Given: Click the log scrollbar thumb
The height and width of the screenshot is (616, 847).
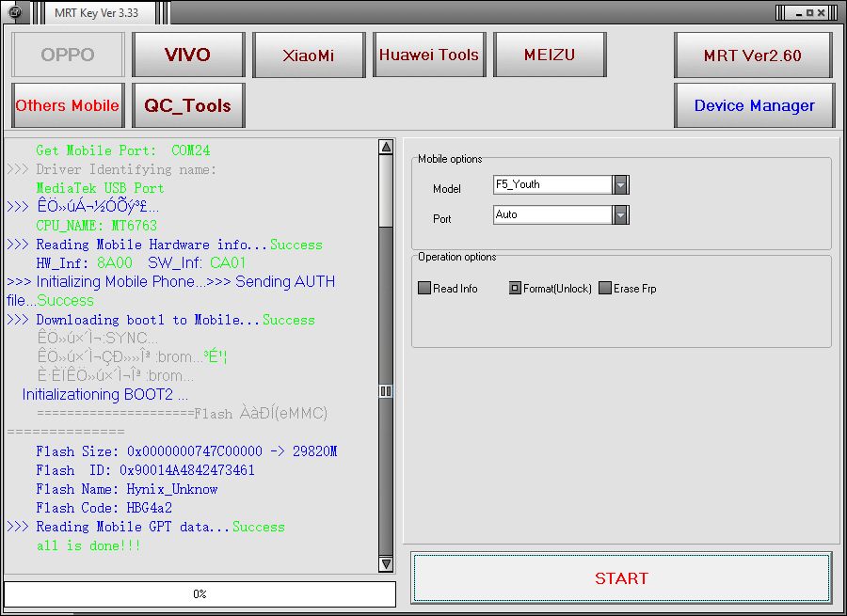Looking at the screenshot, I should tap(386, 391).
